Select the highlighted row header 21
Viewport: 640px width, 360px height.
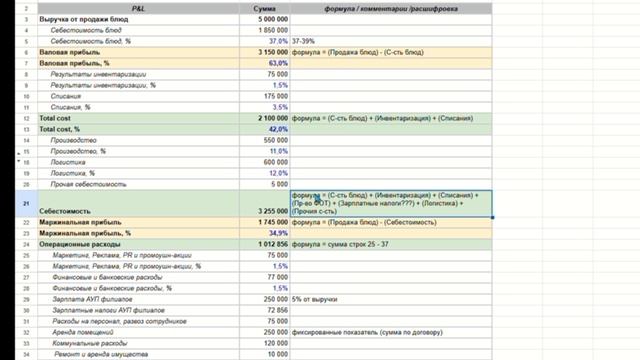(27, 203)
